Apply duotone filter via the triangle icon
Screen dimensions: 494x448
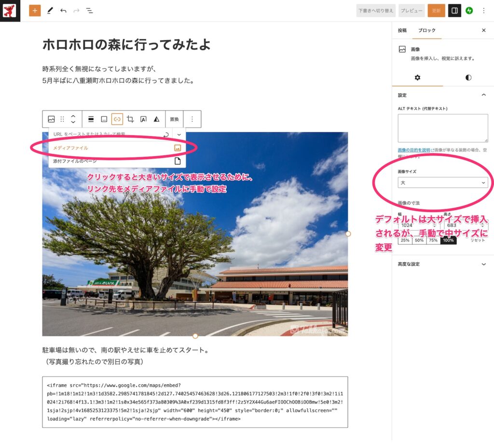point(156,119)
